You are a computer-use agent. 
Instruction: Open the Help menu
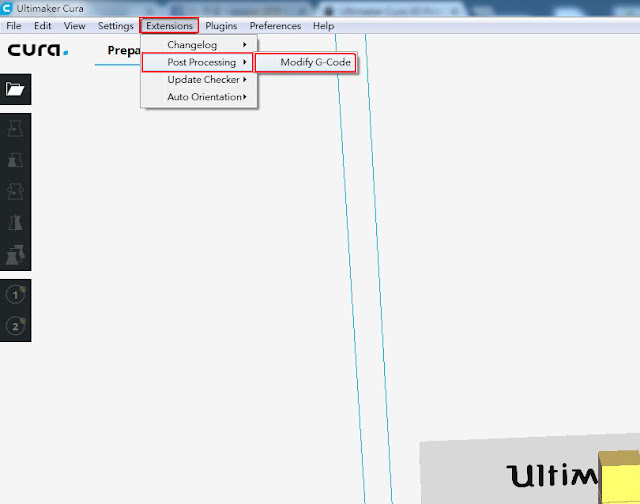tap(323, 26)
